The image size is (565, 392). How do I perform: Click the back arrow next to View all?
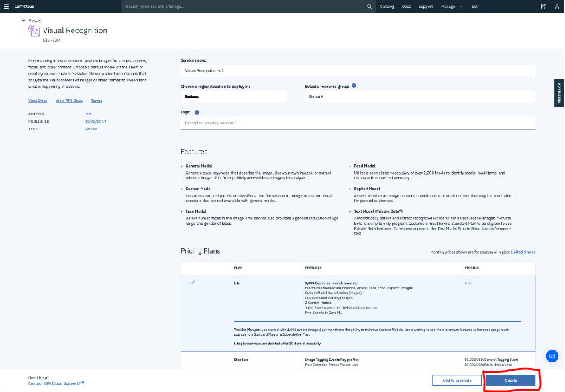(23, 21)
